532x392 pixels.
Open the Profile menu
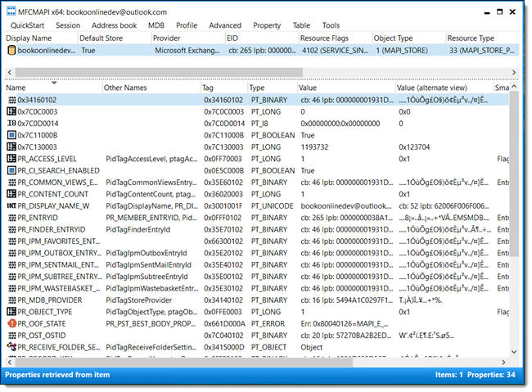pos(187,25)
